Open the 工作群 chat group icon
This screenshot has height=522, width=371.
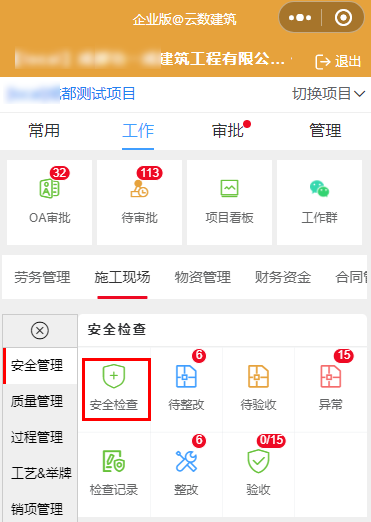pos(319,189)
